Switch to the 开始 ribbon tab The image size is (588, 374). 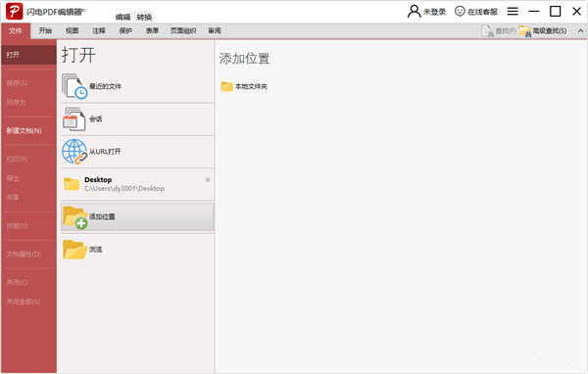tap(45, 30)
